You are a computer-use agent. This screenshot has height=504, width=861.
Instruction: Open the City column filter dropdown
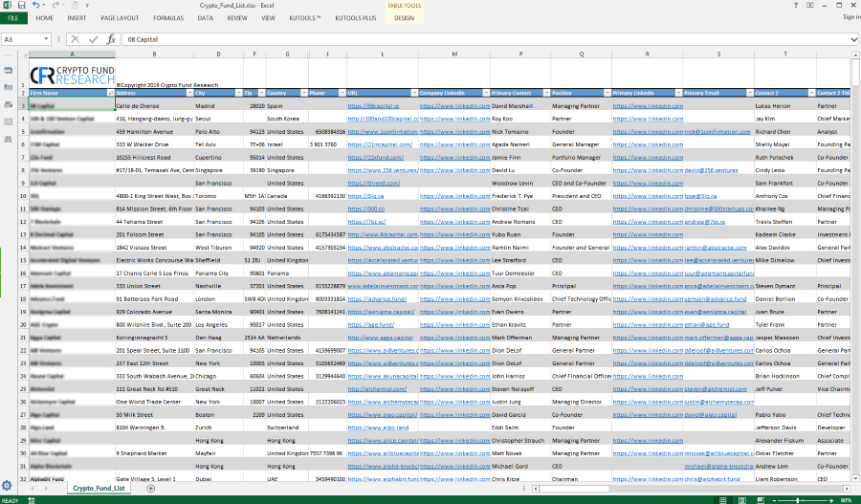pyautogui.click(x=238, y=93)
